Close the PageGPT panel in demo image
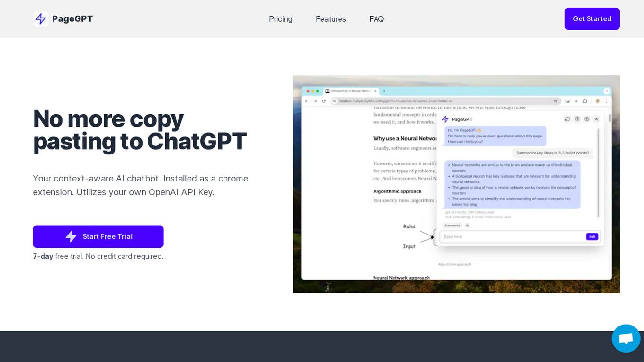Viewport: 644px width, 362px height. click(x=596, y=119)
